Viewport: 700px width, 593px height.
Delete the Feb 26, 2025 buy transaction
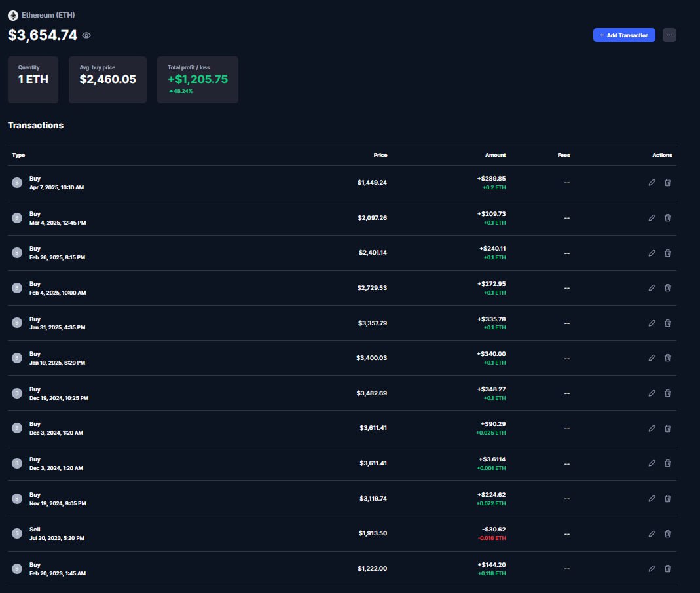click(x=667, y=253)
